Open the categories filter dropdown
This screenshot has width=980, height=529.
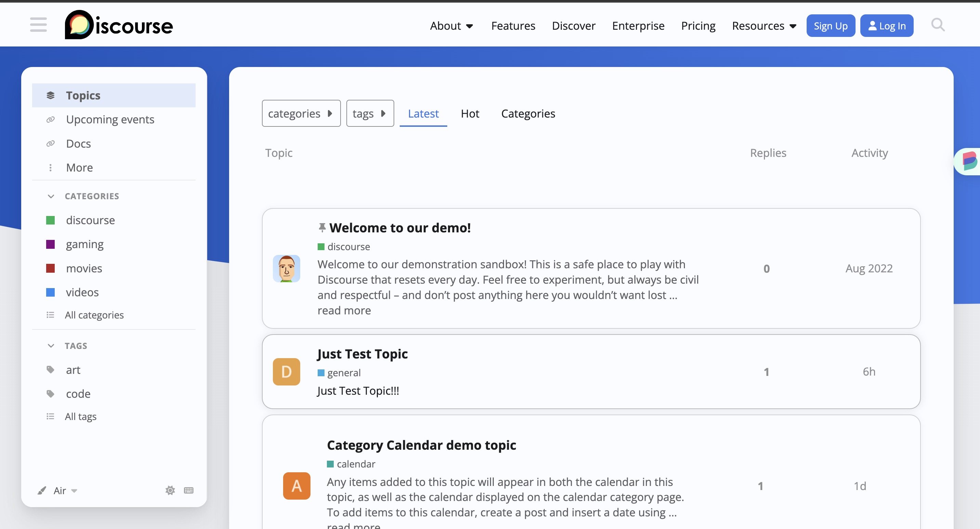click(x=301, y=113)
